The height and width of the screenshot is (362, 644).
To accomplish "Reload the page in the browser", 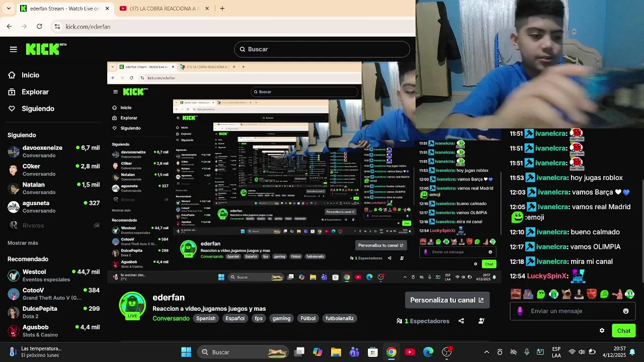I will 39,26.
